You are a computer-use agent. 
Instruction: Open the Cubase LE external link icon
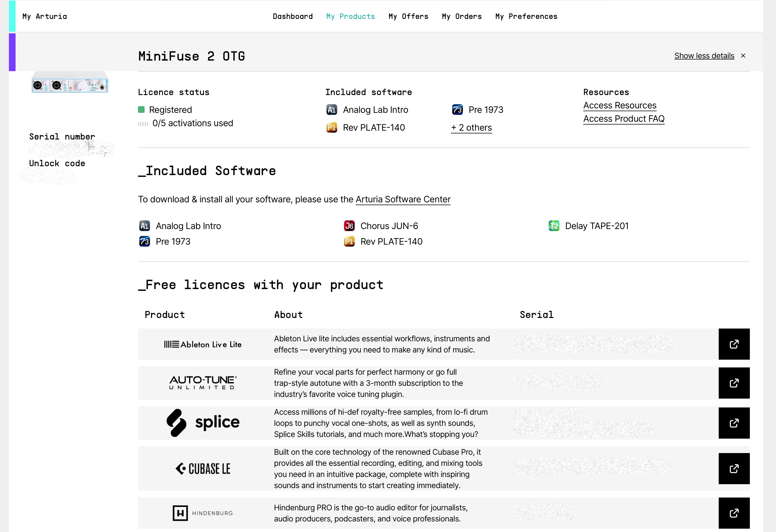point(734,469)
